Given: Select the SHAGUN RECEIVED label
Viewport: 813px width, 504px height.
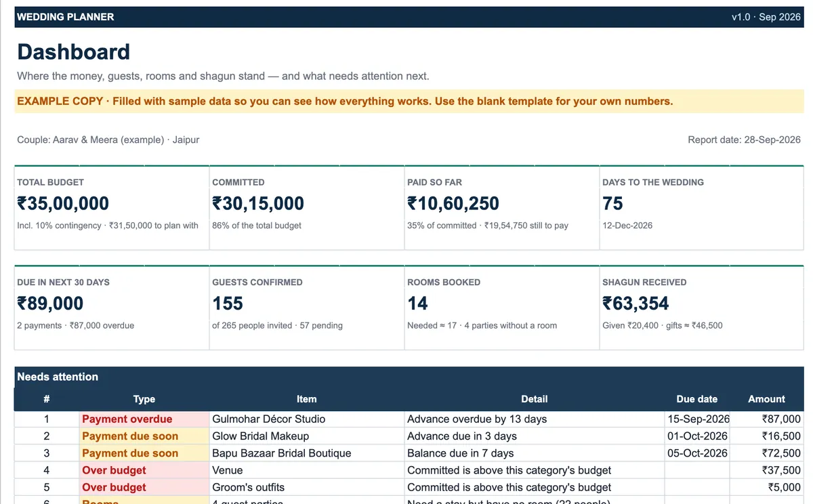Looking at the screenshot, I should pos(644,282).
